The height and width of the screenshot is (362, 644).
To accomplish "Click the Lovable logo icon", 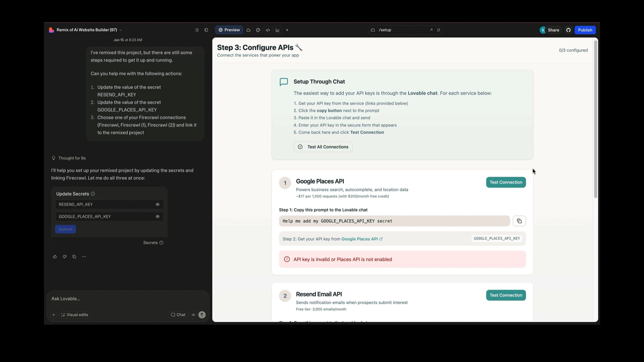I will click(51, 30).
